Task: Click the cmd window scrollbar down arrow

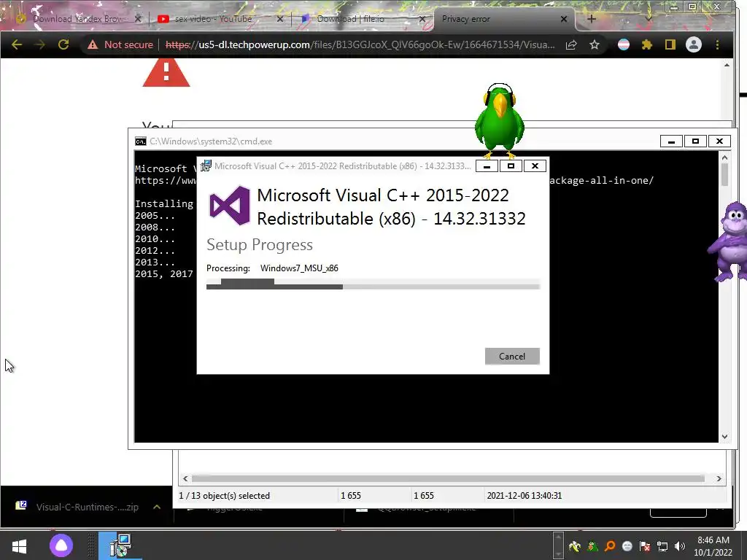Action: 724,437
